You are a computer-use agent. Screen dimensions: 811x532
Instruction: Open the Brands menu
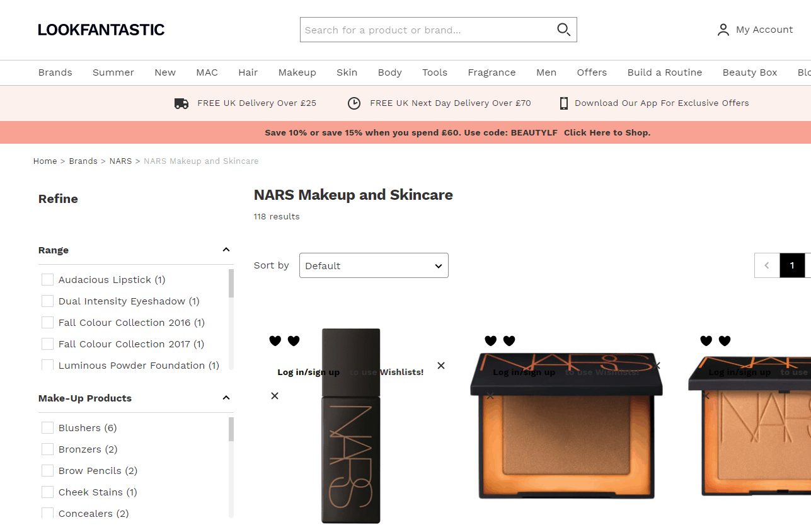(x=55, y=72)
